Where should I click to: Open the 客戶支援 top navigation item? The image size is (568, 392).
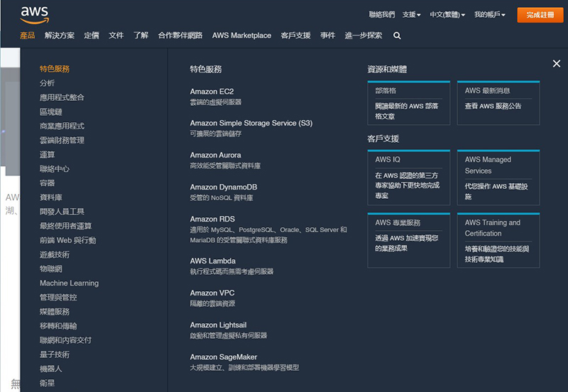click(295, 36)
